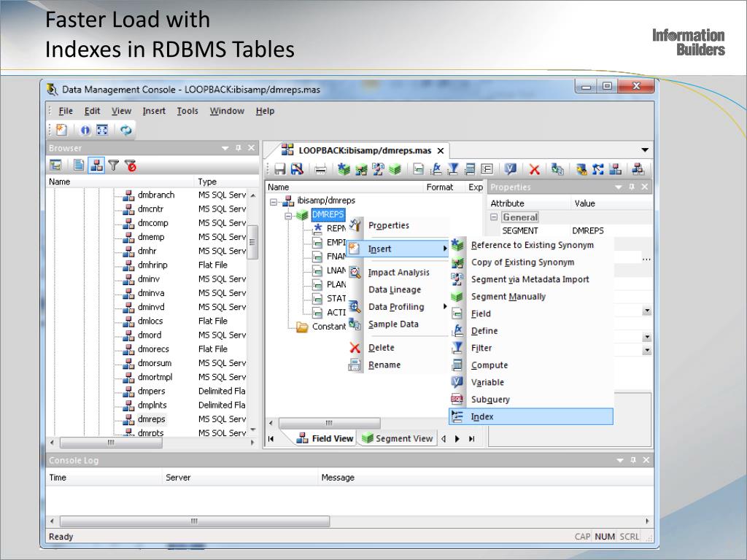Viewport: 747px width, 560px height.
Task: Click the fx Define toolbar icon
Action: coord(436,169)
